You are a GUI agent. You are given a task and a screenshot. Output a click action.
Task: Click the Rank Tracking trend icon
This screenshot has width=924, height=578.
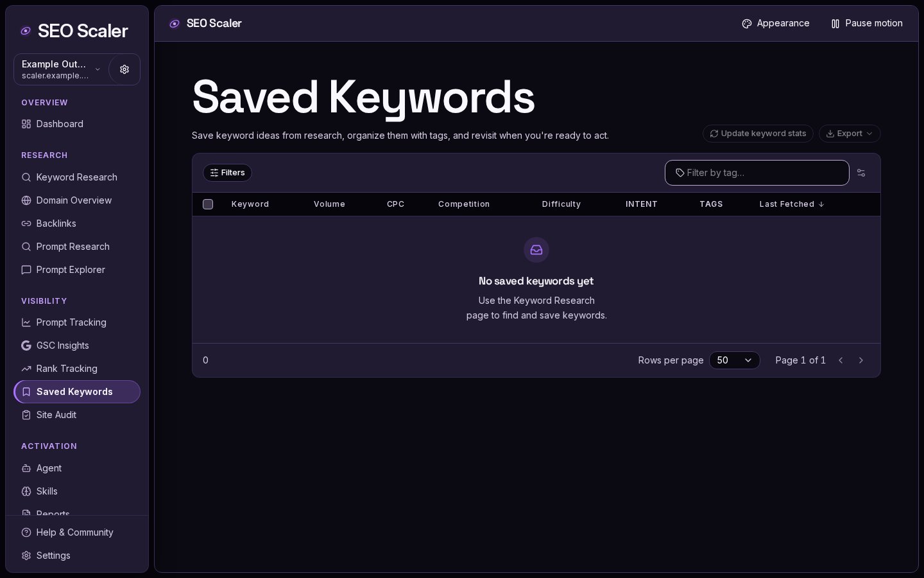coord(26,369)
